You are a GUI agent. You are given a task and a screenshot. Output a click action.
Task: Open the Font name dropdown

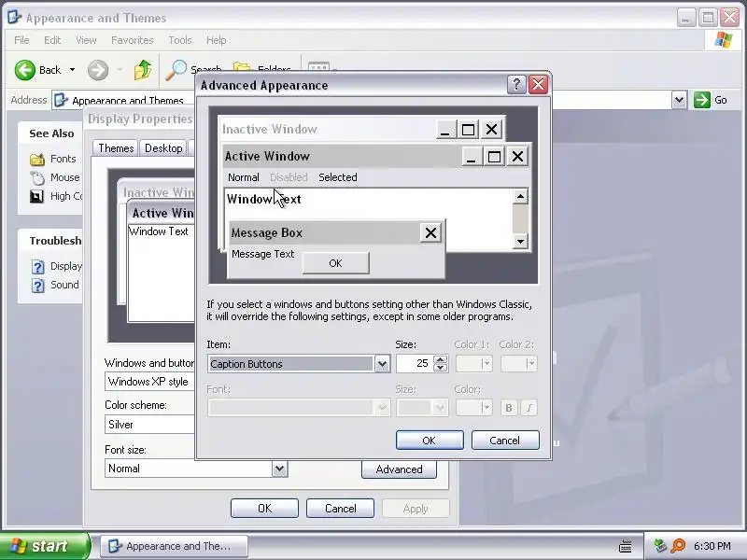(x=382, y=408)
